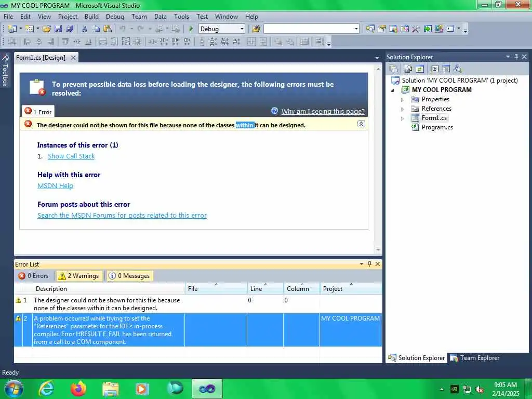532x399 pixels.
Task: Click Align to Grid layout icon
Action: click(x=12, y=42)
